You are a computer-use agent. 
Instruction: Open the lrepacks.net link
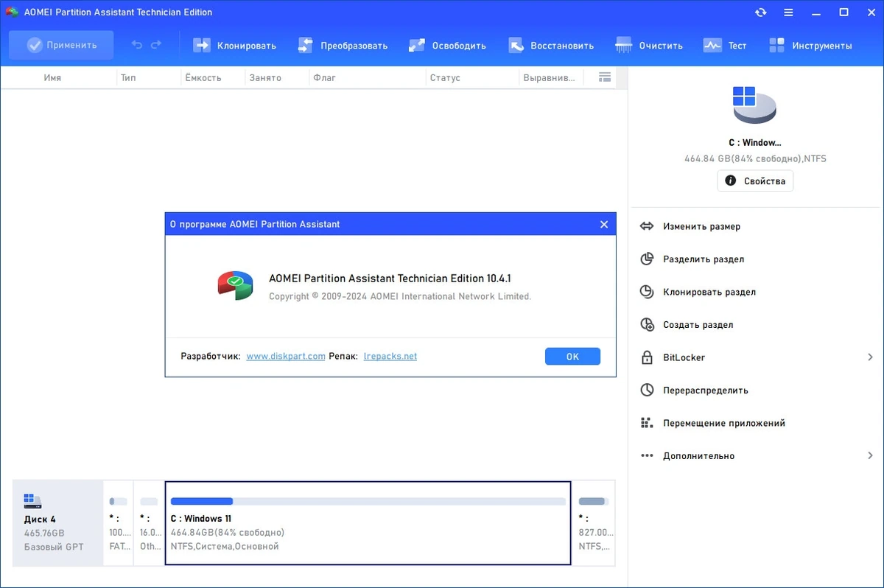(x=390, y=356)
